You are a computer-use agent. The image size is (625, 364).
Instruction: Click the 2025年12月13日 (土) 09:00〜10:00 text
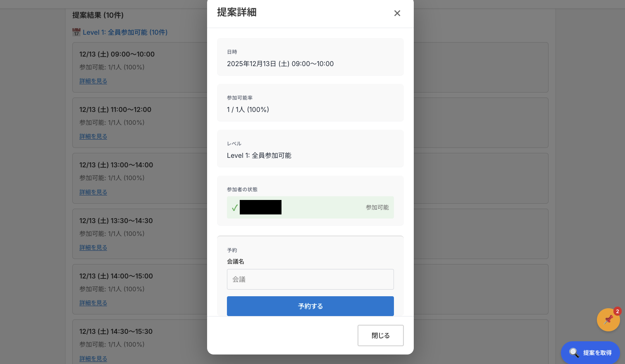(x=280, y=64)
